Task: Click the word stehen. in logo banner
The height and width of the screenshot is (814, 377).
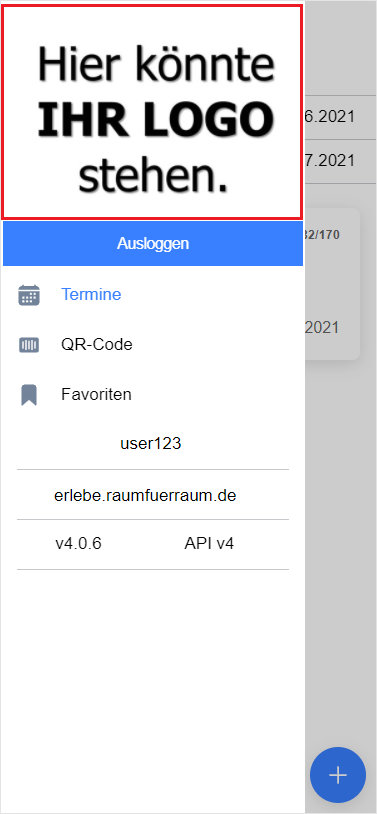Action: tap(154, 178)
